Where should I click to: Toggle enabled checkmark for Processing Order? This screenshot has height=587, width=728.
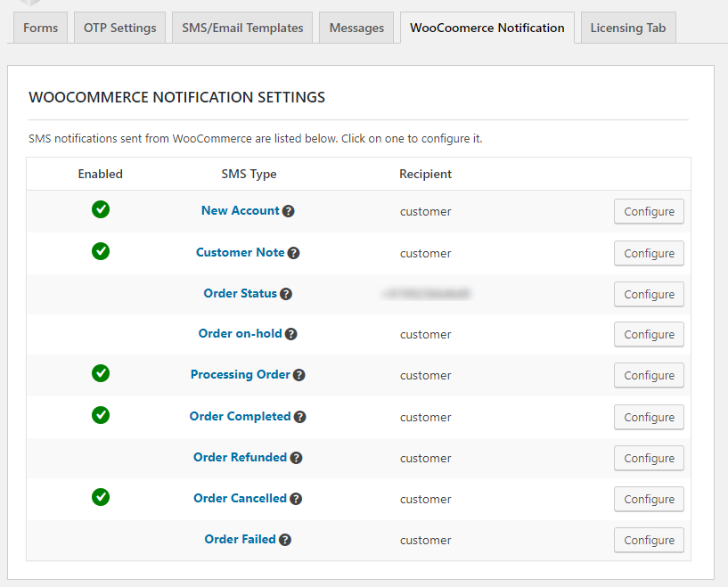[101, 373]
